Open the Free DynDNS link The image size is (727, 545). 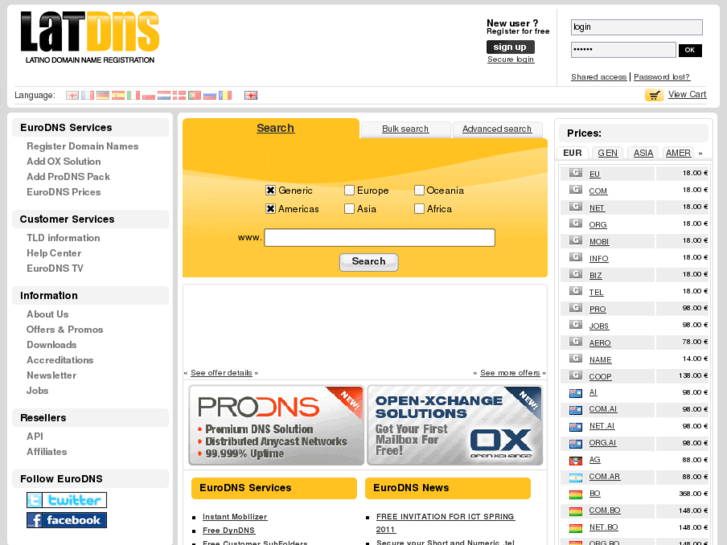(229, 530)
